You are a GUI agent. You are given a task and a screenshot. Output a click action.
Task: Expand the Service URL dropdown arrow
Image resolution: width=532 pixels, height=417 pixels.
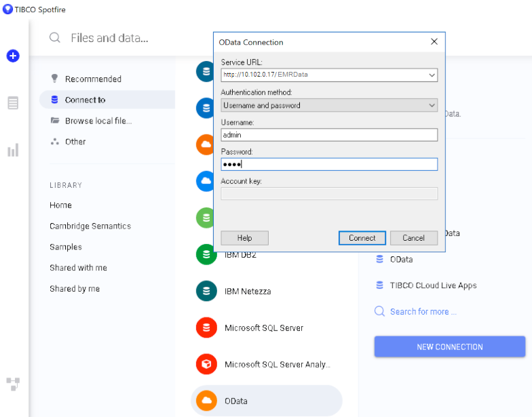[432, 75]
